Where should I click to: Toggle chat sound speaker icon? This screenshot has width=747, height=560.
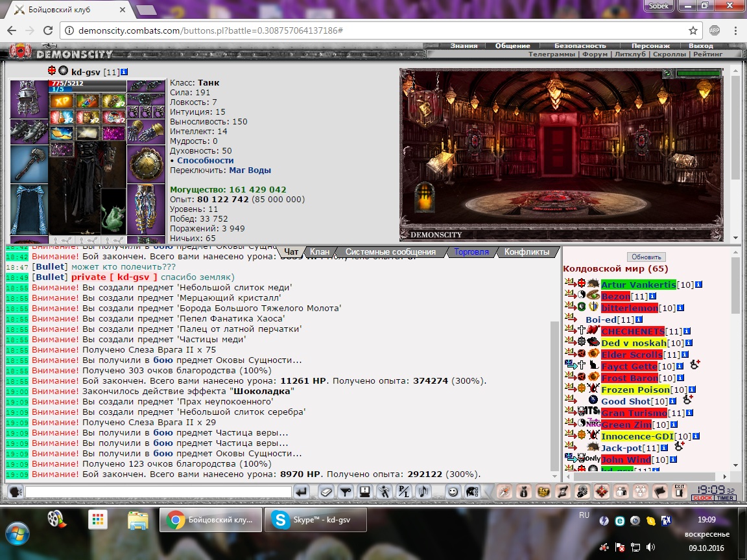tap(423, 491)
